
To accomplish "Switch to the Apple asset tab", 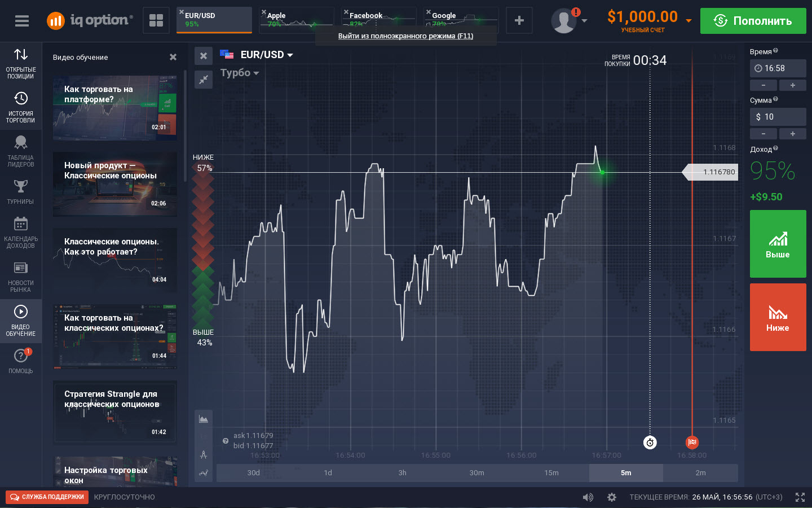I will [297, 20].
